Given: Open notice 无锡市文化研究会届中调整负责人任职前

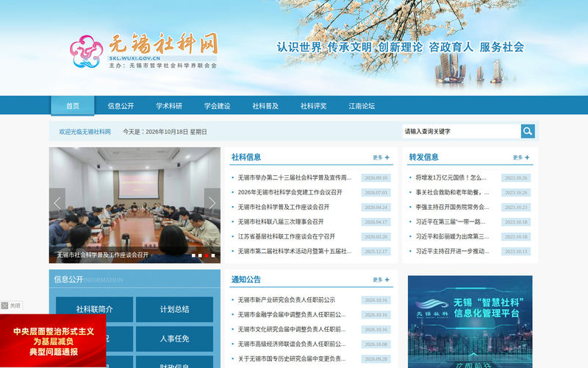Looking at the screenshot, I should click(292, 329).
